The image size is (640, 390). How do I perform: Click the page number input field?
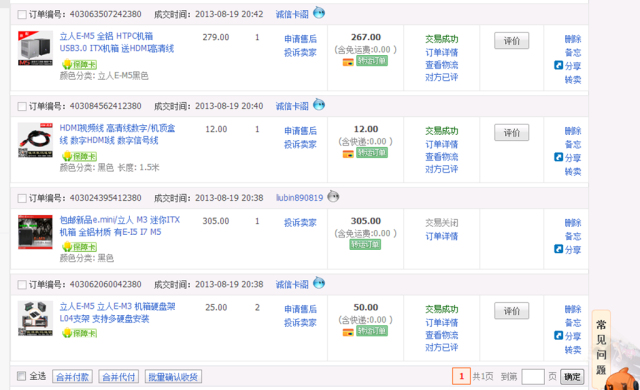[x=533, y=377]
